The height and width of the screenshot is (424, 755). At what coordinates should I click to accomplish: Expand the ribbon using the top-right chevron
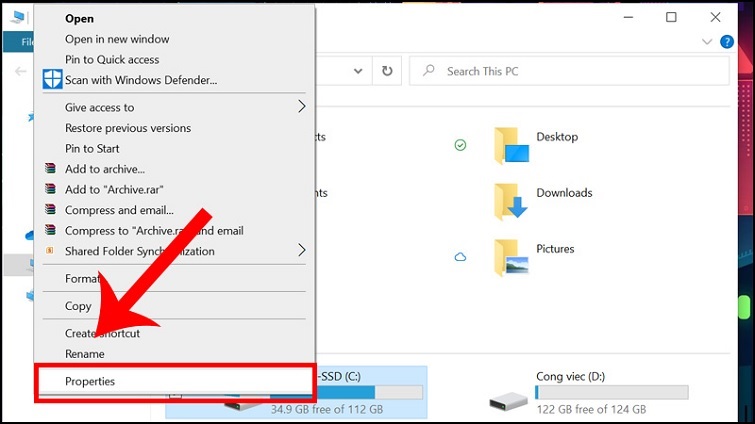click(707, 42)
